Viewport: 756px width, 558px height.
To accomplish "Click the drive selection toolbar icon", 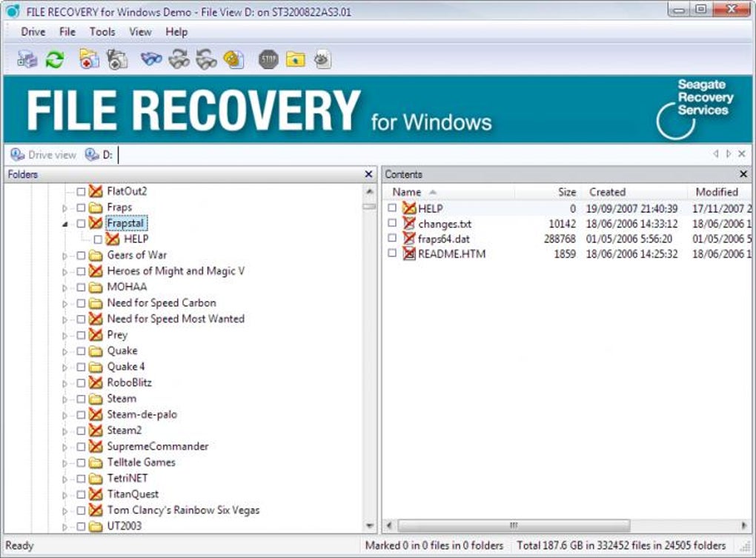I will tap(27, 60).
